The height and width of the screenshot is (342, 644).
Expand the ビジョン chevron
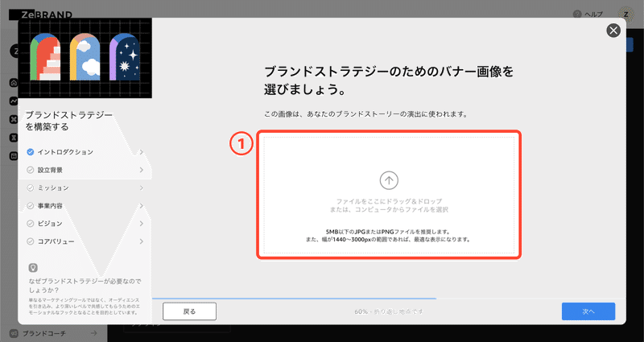[x=142, y=224]
